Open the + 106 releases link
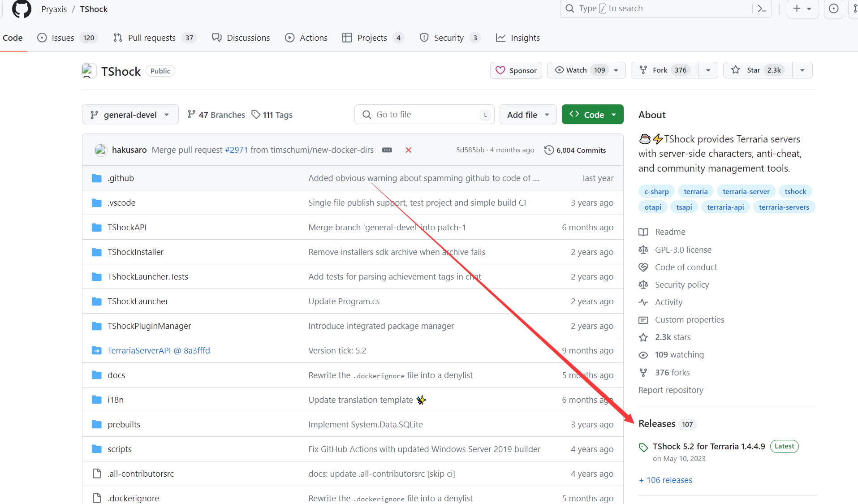The height and width of the screenshot is (504, 858). (x=665, y=480)
